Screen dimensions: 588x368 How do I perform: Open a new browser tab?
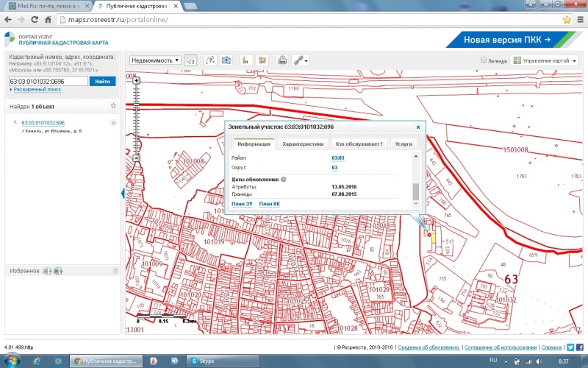190,7
